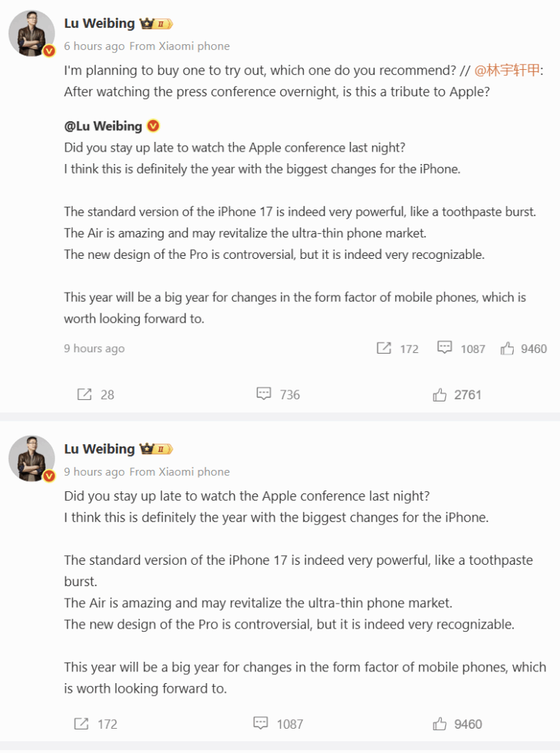Click the repost icon on the quoted post
The image size is (560, 753).
tap(384, 349)
